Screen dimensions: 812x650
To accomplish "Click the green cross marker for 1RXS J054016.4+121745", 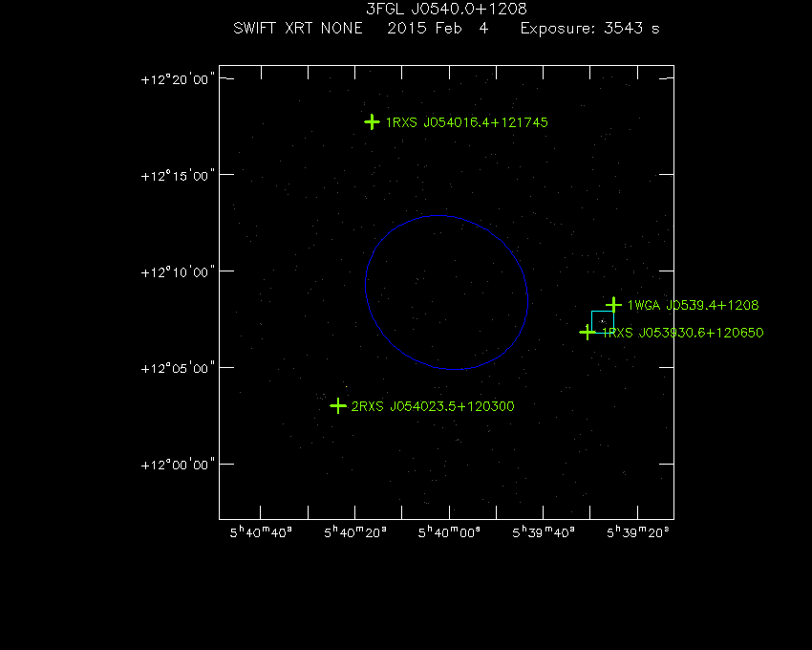I will 372,122.
